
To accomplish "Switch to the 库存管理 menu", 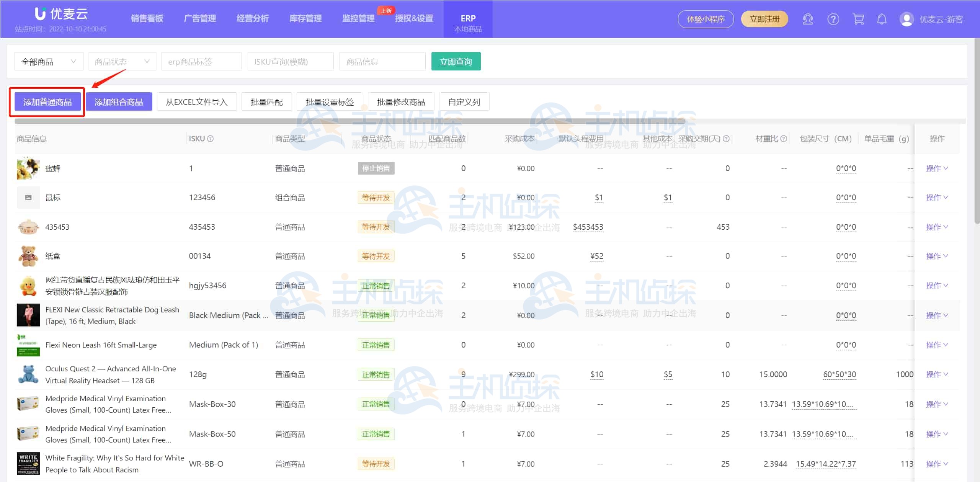I will tap(305, 18).
